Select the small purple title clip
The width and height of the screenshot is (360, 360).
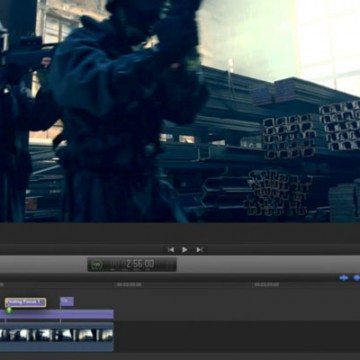tap(67, 301)
